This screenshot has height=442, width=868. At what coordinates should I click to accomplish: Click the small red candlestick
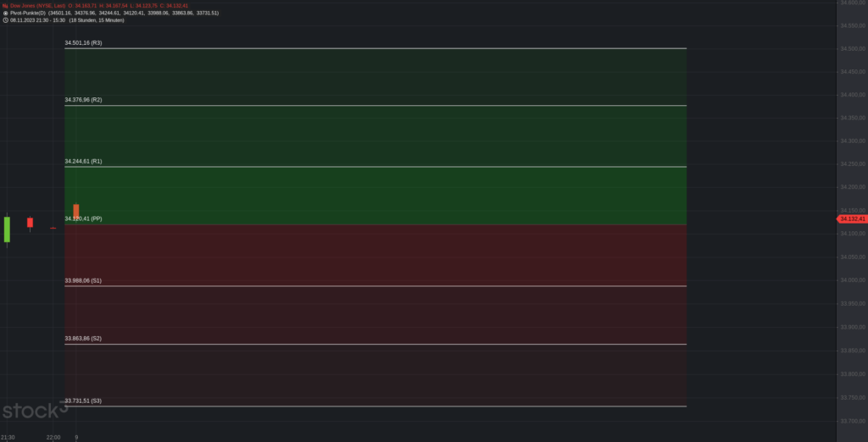[x=30, y=223]
